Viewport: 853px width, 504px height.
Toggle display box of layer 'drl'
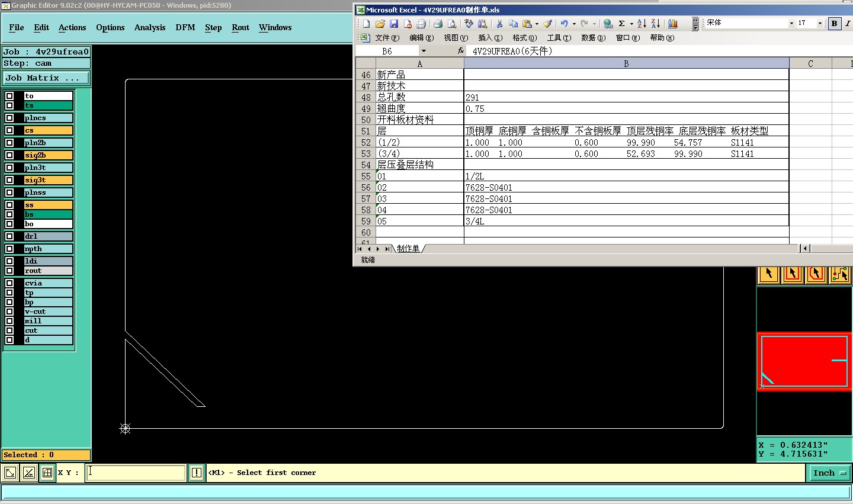click(x=9, y=236)
